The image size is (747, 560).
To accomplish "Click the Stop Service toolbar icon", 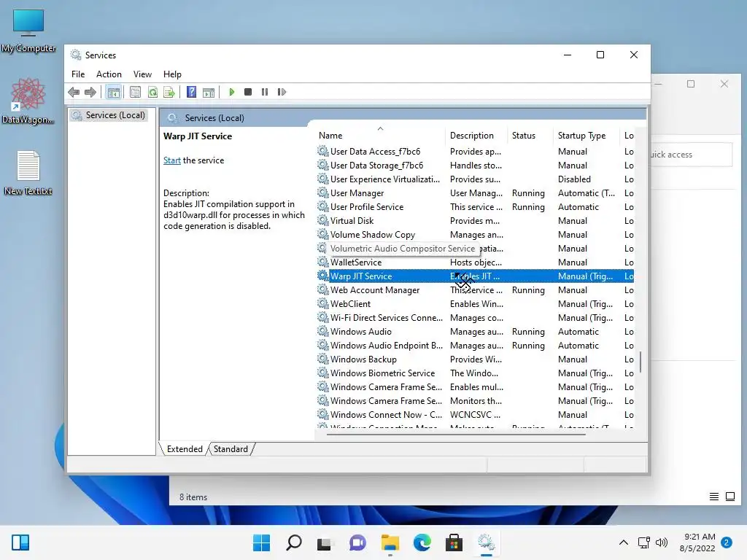I will tap(248, 92).
